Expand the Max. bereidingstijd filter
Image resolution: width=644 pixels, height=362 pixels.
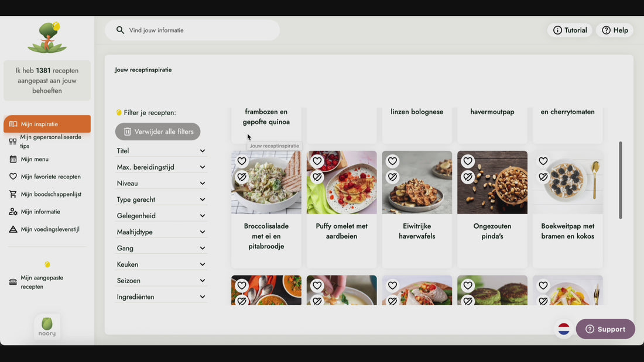(x=161, y=167)
